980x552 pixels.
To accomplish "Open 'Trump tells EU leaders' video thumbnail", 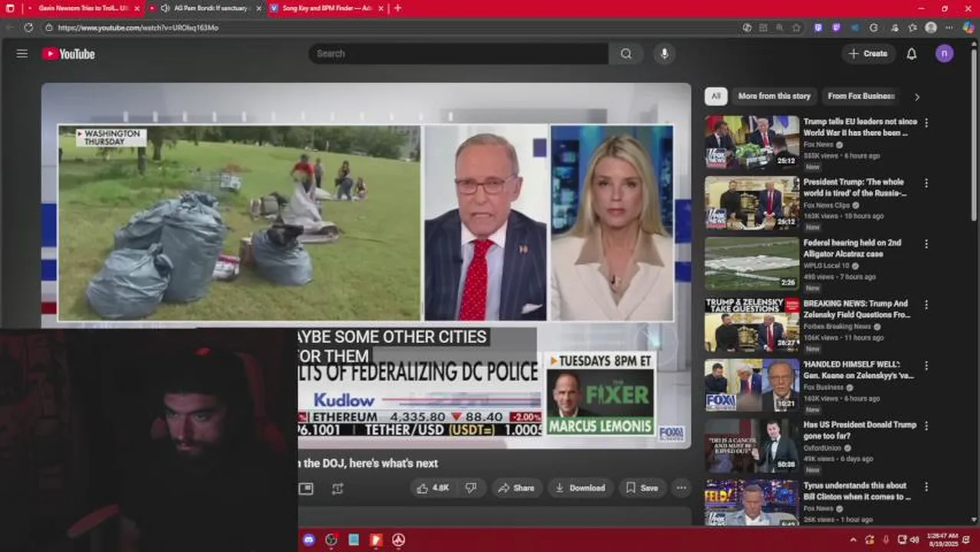I will pos(751,141).
